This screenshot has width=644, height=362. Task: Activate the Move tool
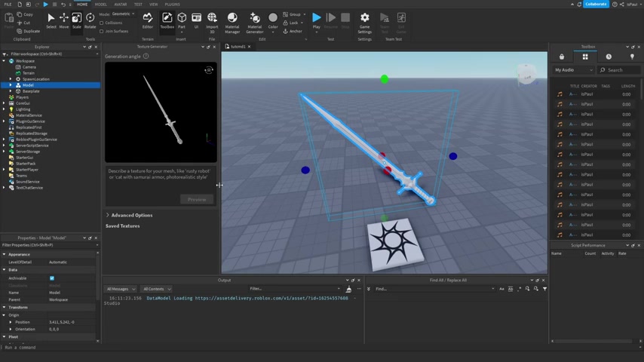(x=63, y=20)
